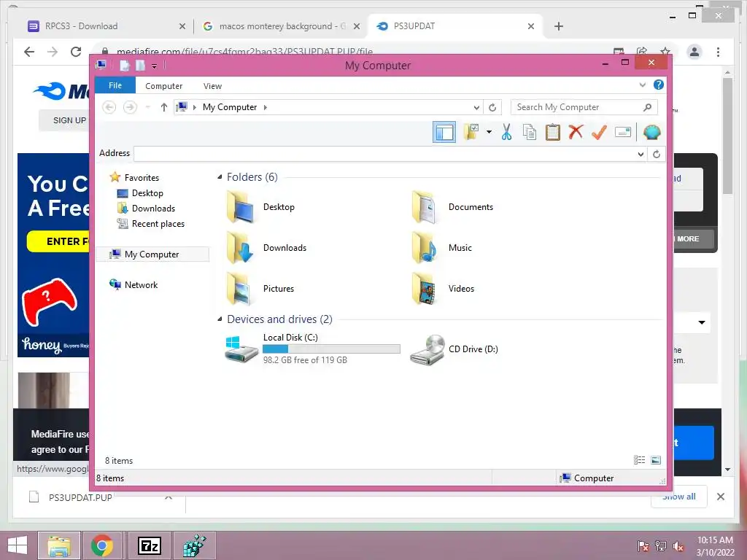747x560 pixels.
Task: Open the breadcrumb address history dropdown
Action: click(476, 108)
